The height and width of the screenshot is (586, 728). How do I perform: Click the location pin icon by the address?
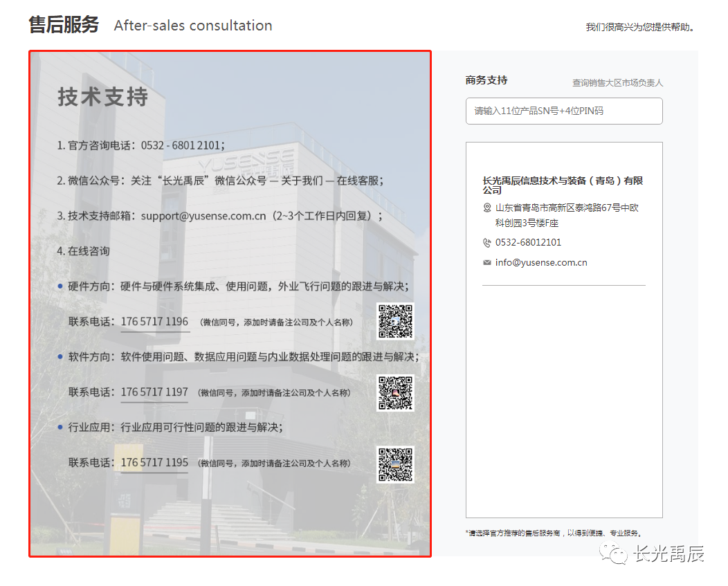(487, 208)
